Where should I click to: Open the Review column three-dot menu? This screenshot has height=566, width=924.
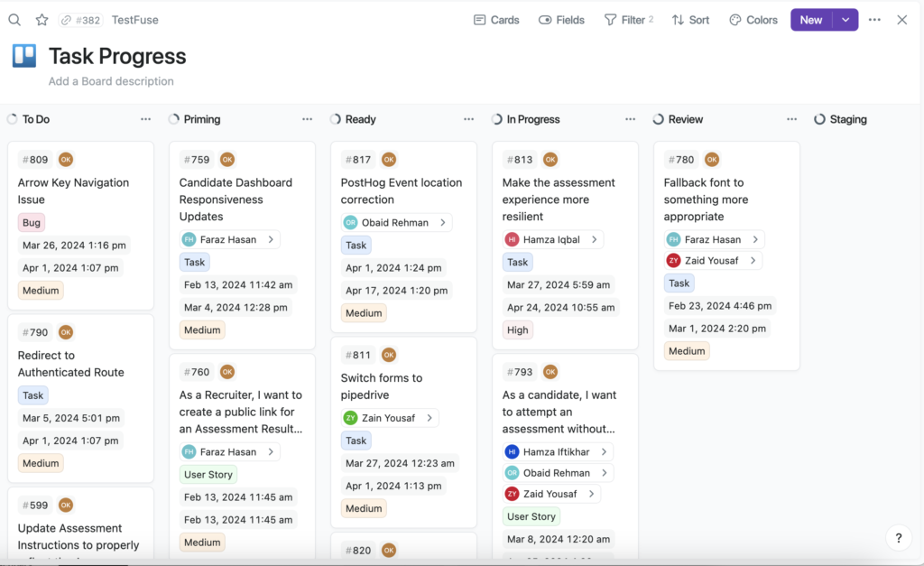click(x=791, y=119)
